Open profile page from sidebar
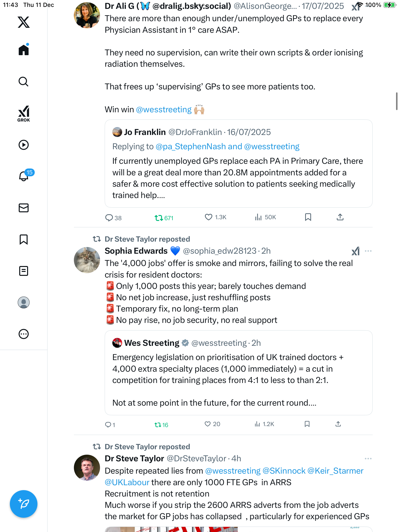The image size is (399, 532). tap(24, 302)
